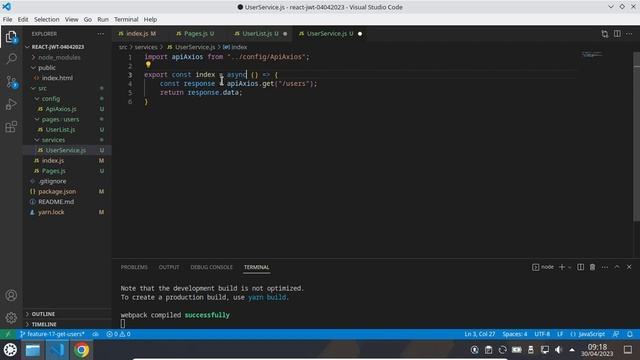This screenshot has width=640, height=360.
Task: Click the Explorer more actions ellipsis
Action: 100,34
